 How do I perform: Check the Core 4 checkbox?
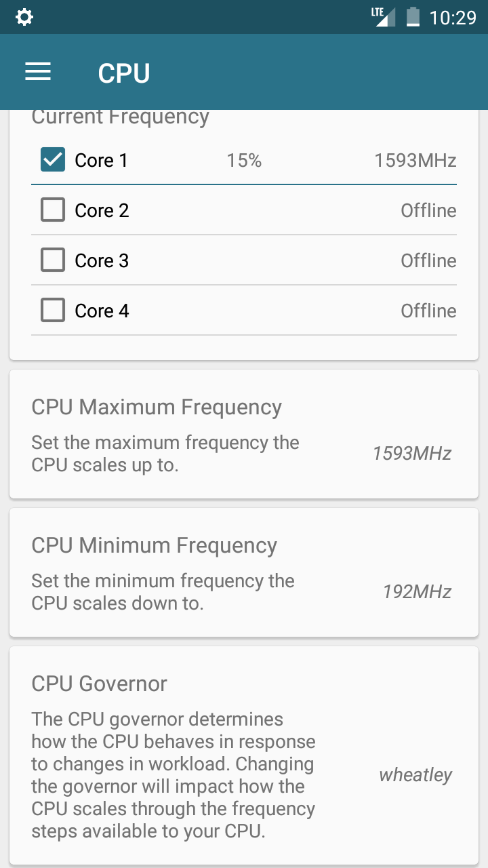[53, 311]
